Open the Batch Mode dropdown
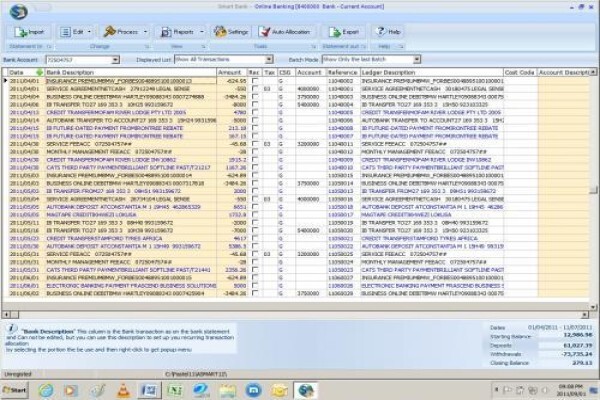Screen dimensions: 600x400 point(417,59)
